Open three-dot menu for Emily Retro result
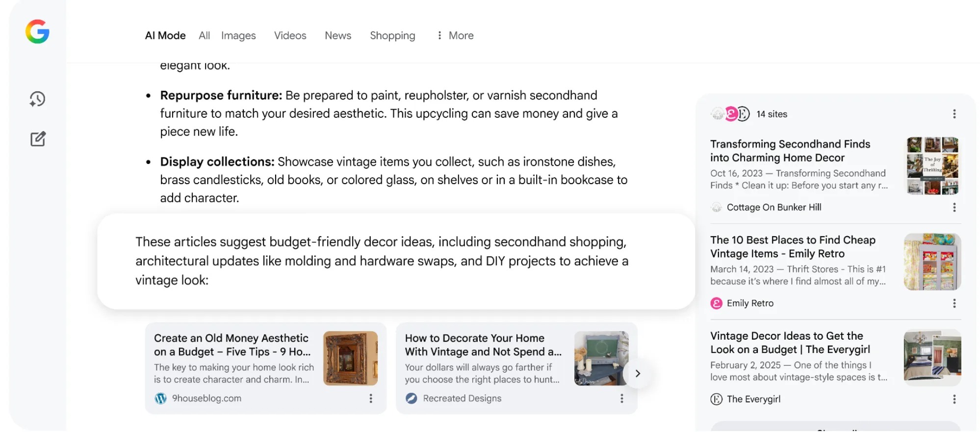Screen dimensions: 980x432 (x=954, y=303)
